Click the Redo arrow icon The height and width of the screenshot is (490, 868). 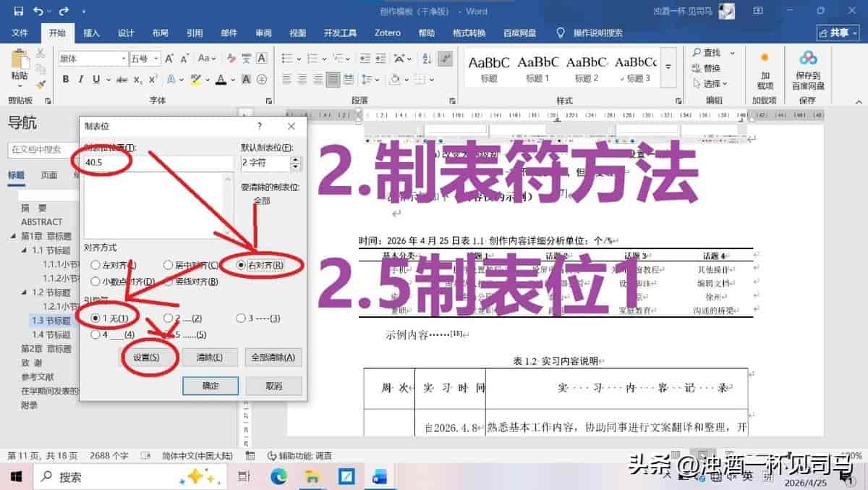click(63, 12)
